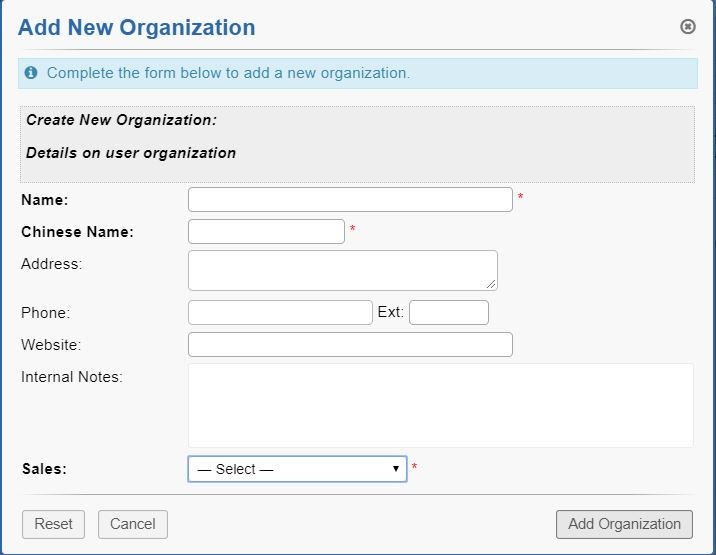Click the 'Website:' label
716x555 pixels.
[51, 345]
